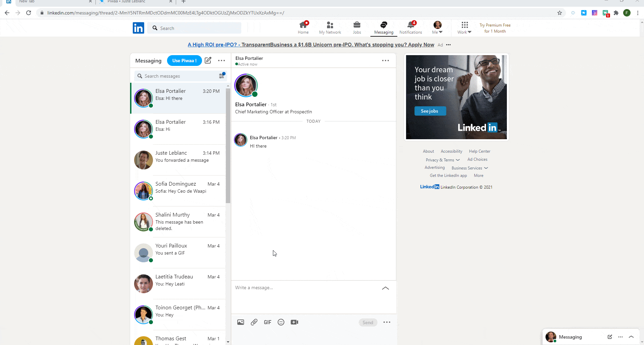Open Ad Choices footer link
Screen dimensions: 644x345
coord(477,159)
